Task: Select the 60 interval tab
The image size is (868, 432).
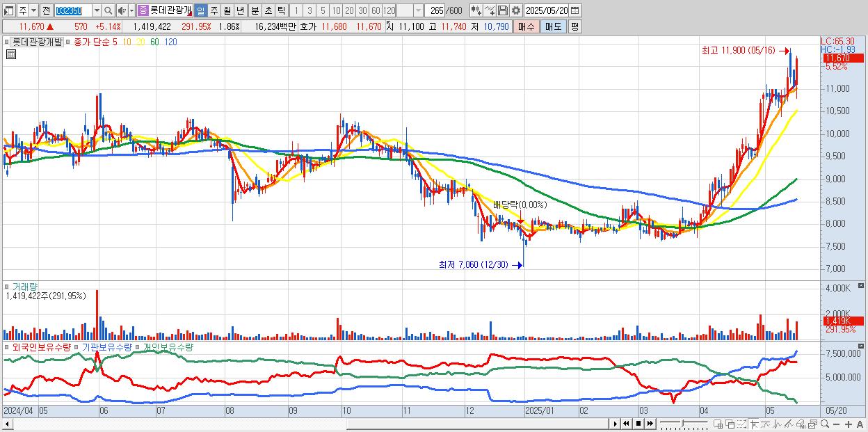Action: [376, 10]
